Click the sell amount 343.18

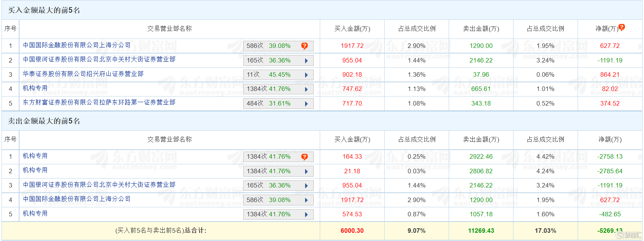click(481, 103)
